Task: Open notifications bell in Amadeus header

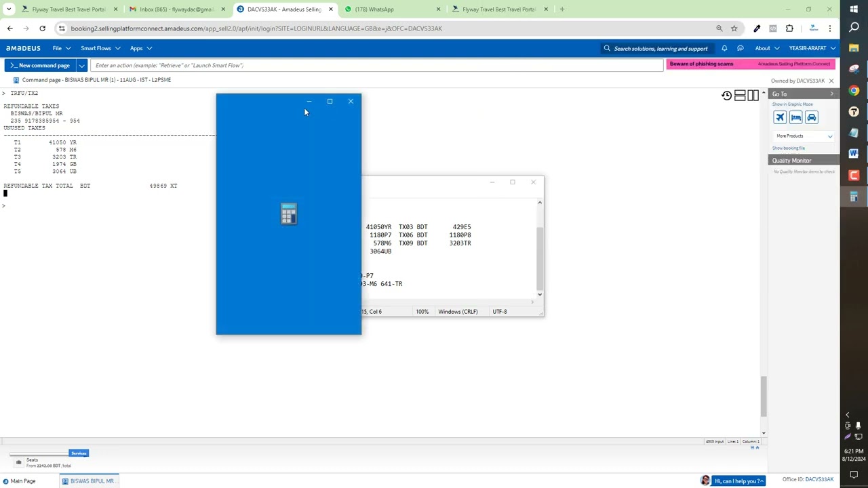Action: point(724,48)
